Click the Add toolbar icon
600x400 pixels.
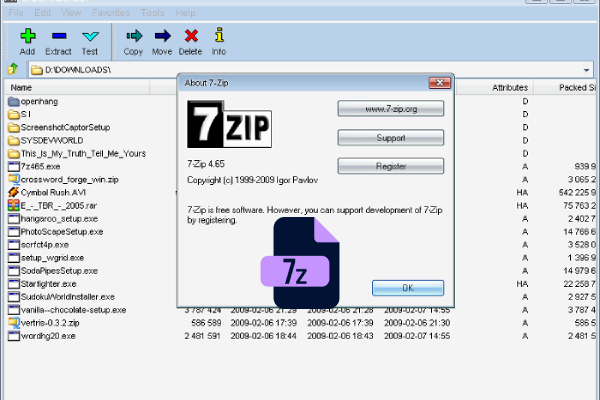(27, 37)
